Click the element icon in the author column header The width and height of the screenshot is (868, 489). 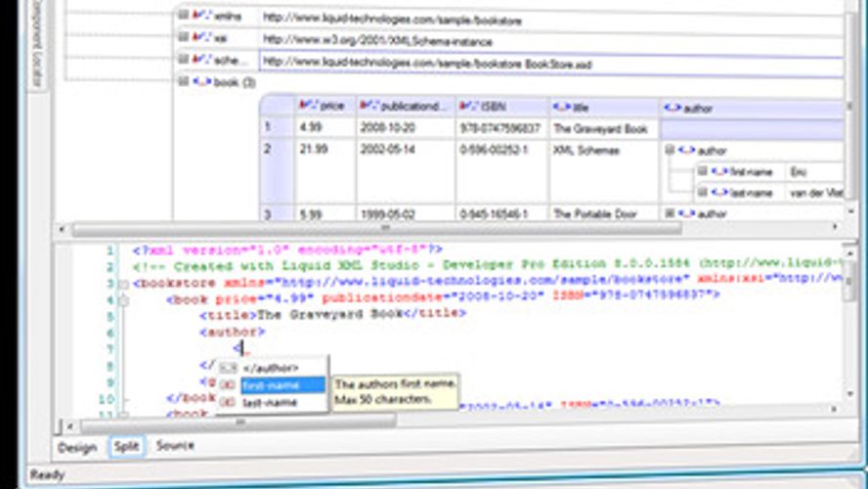click(673, 108)
